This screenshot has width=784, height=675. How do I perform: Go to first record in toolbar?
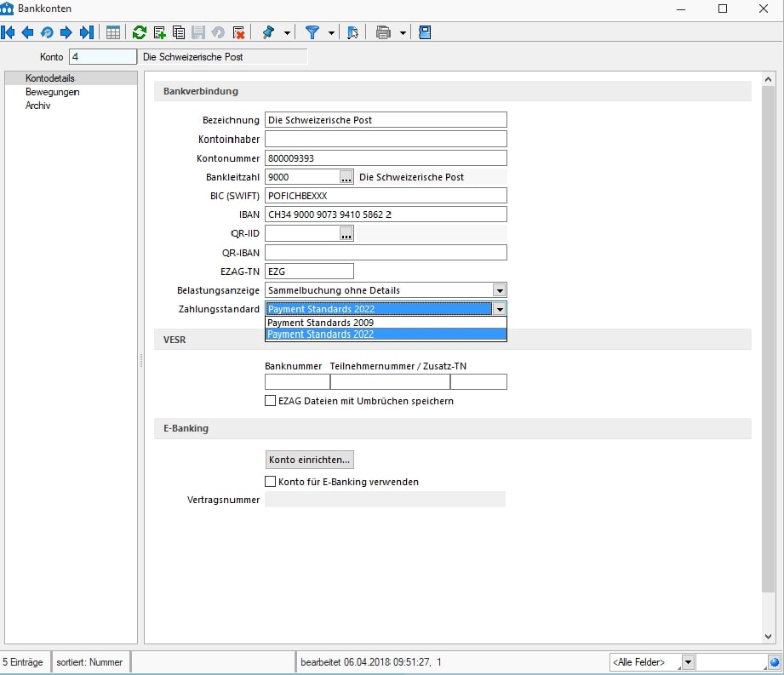tap(9, 32)
